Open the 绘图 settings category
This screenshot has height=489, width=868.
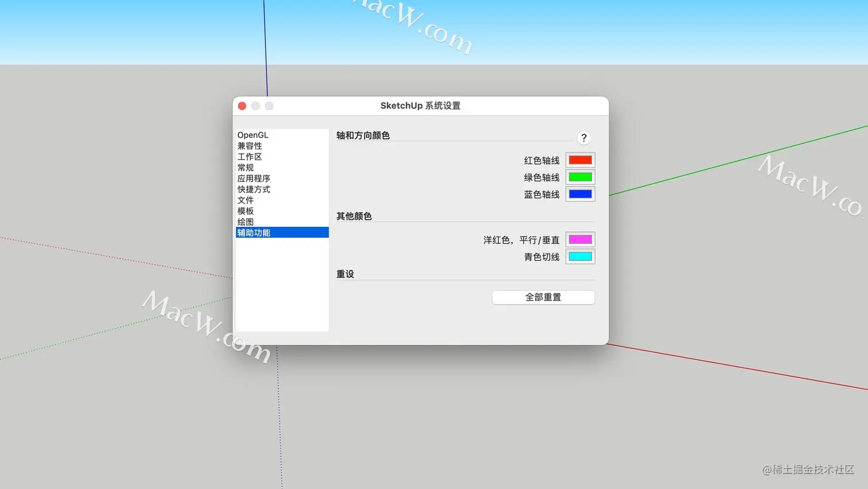[x=282, y=222]
